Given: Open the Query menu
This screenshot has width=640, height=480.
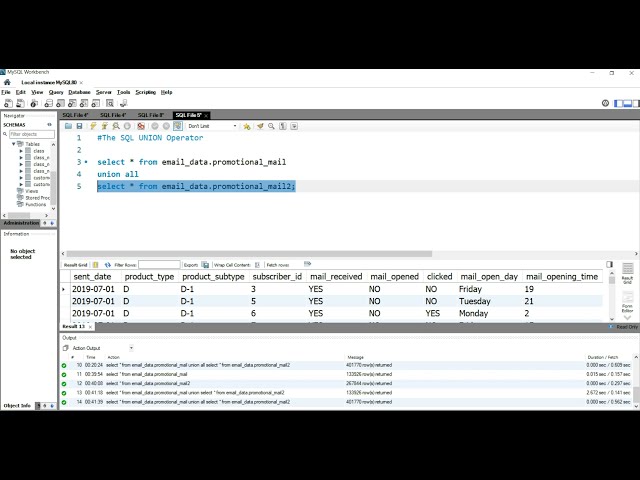Looking at the screenshot, I should click(56, 92).
